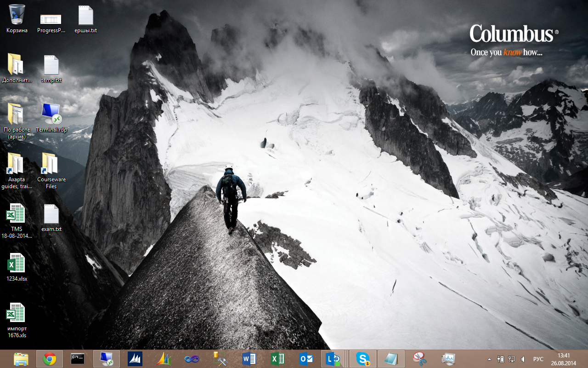Screen dimensions: 588x368
Task: Launch Visual Studio from the taskbar
Action: coord(192,359)
